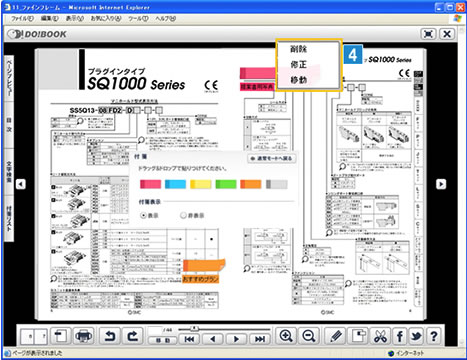Open the 目次 side tab
Screen dimensions: 467x360
pos(9,125)
